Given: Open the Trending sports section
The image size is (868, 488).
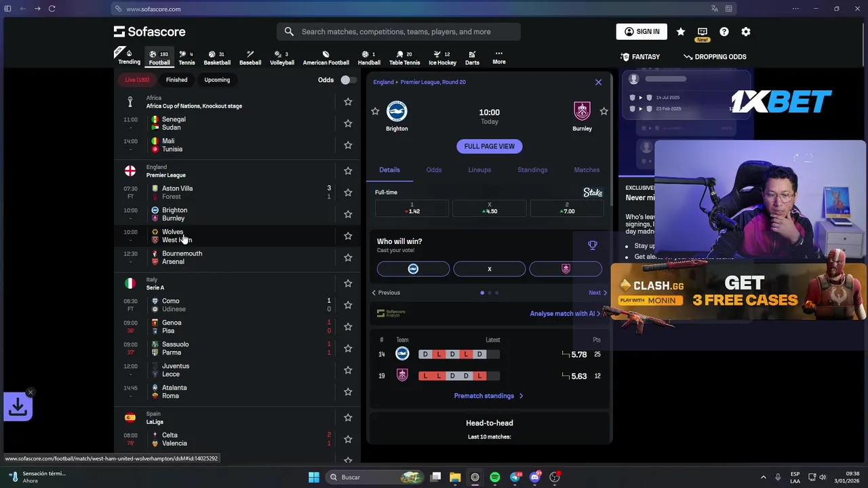Looking at the screenshot, I should point(129,58).
